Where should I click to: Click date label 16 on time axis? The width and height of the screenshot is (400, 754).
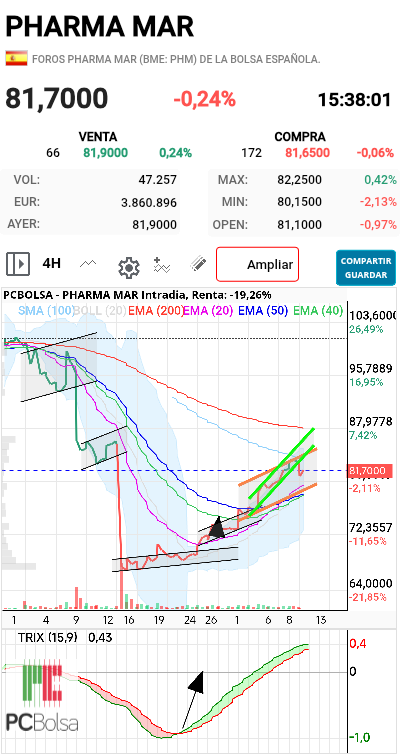[x=128, y=619]
